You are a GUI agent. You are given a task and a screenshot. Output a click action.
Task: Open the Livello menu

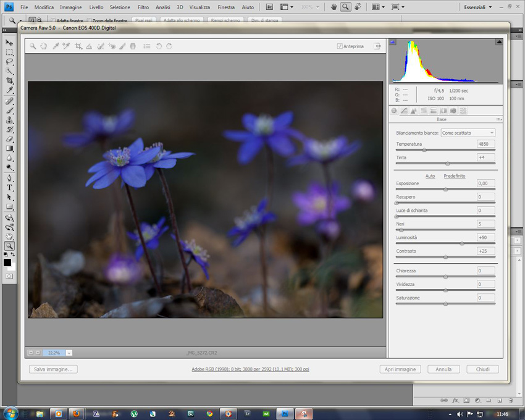(96, 7)
